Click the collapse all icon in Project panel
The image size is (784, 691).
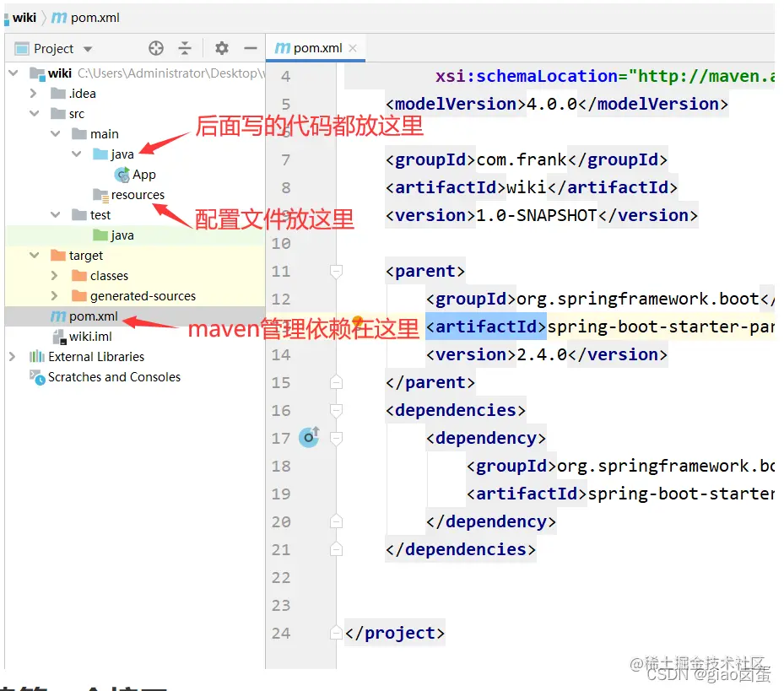[x=185, y=48]
